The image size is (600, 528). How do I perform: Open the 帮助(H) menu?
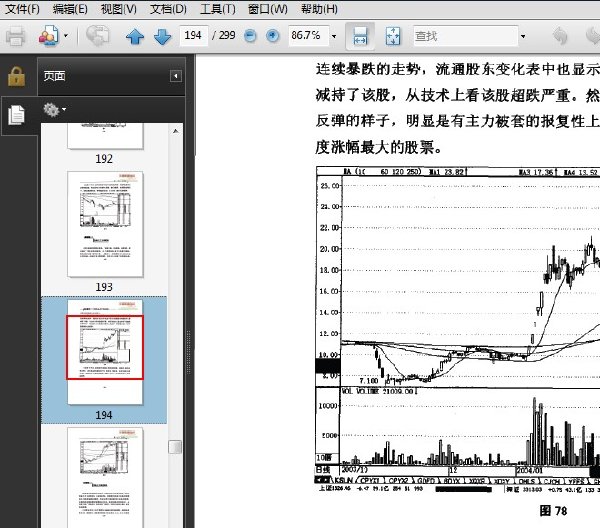[320, 9]
